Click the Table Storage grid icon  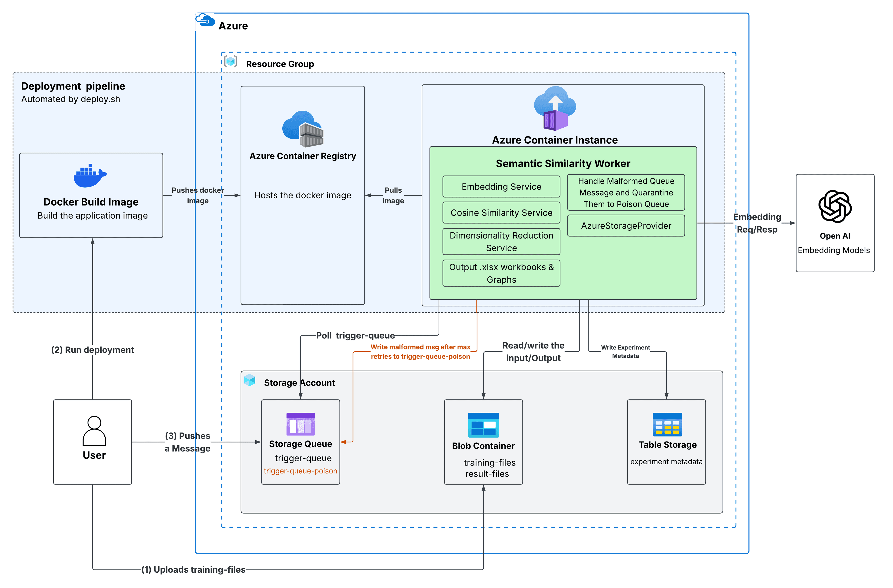667,424
